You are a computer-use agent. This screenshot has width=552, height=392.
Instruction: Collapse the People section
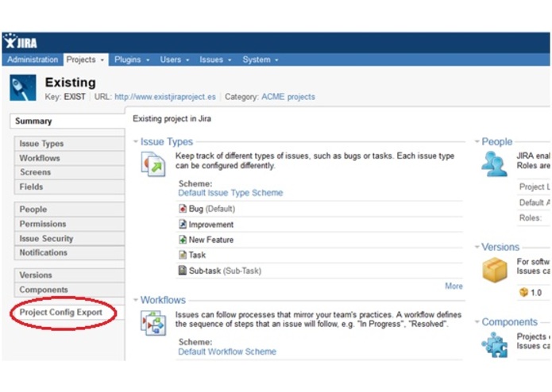coord(477,142)
